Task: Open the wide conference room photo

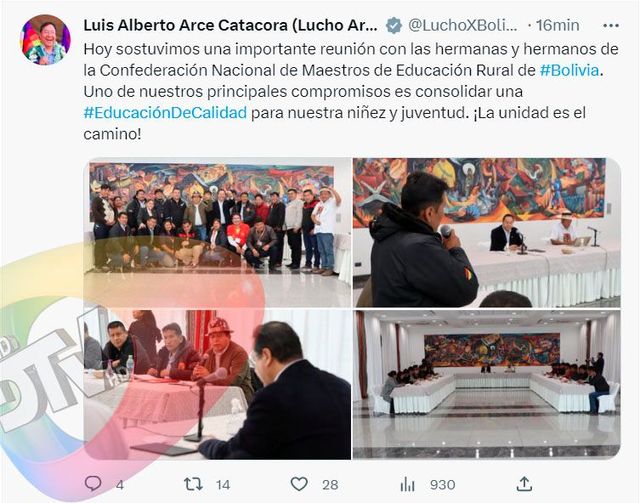Action: (487, 385)
